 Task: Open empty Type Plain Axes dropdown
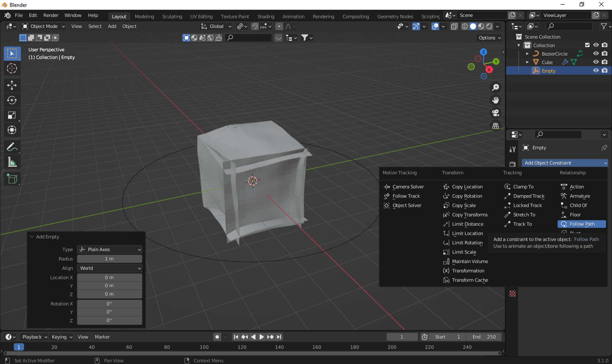[109, 250]
